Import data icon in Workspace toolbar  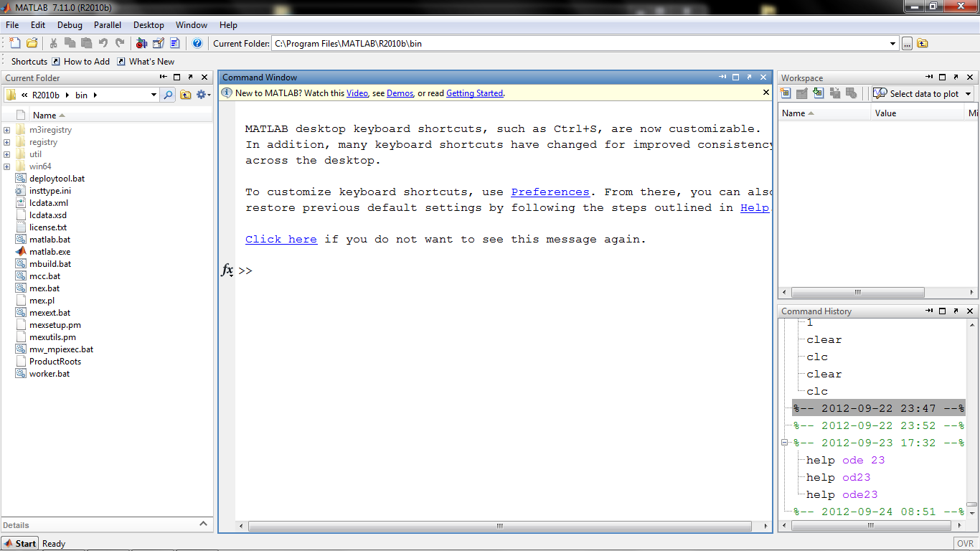pyautogui.click(x=819, y=93)
